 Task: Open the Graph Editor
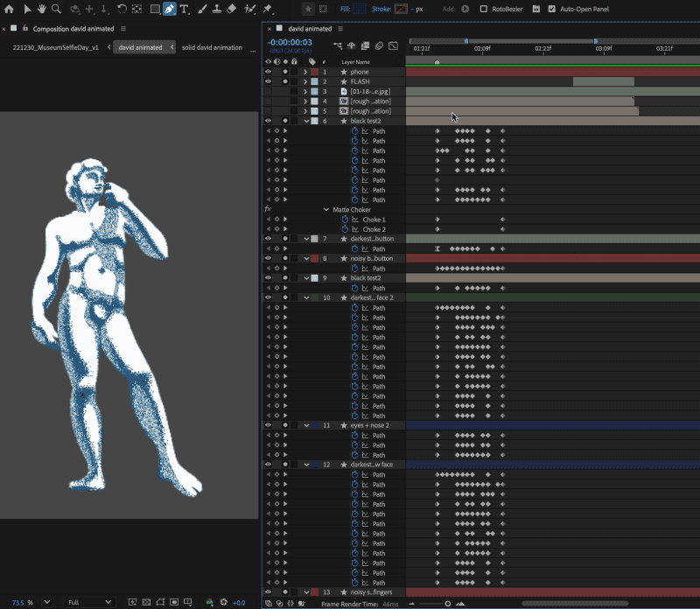[x=393, y=45]
